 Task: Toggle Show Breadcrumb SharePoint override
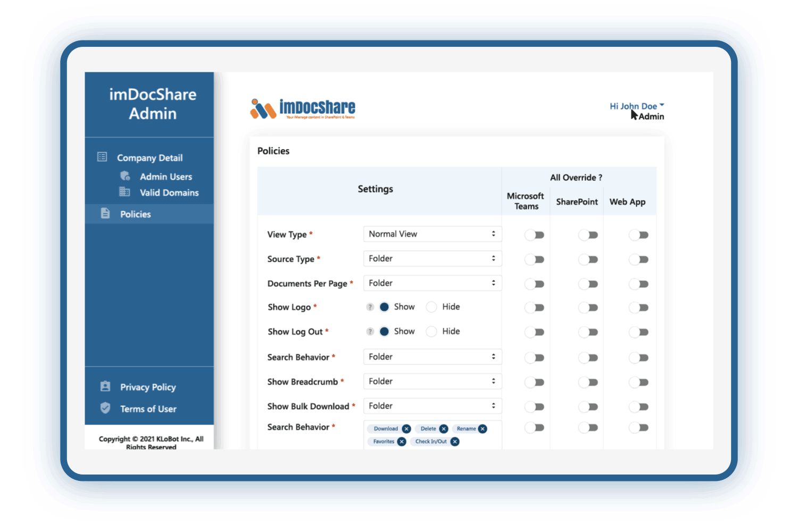pyautogui.click(x=588, y=382)
